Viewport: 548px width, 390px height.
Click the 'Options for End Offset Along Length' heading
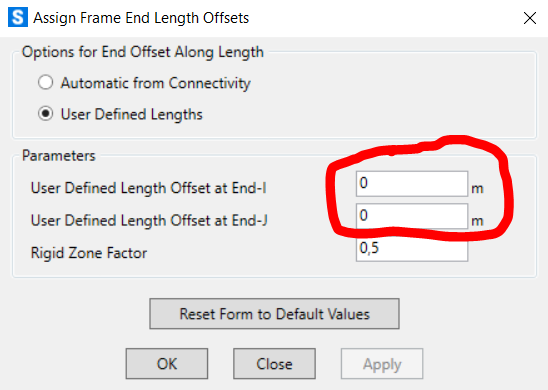point(143,52)
